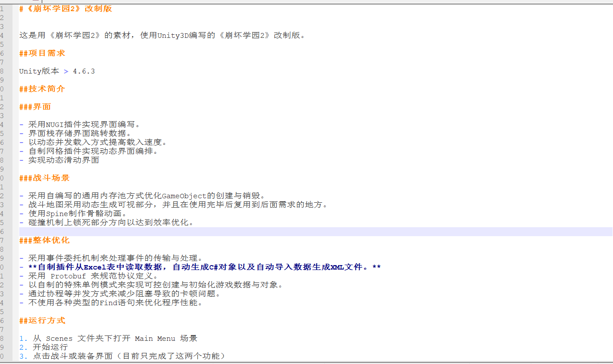The height and width of the screenshot is (364, 613).
Task: Click the line about Spine制作骨骼动画
Action: tap(78, 213)
